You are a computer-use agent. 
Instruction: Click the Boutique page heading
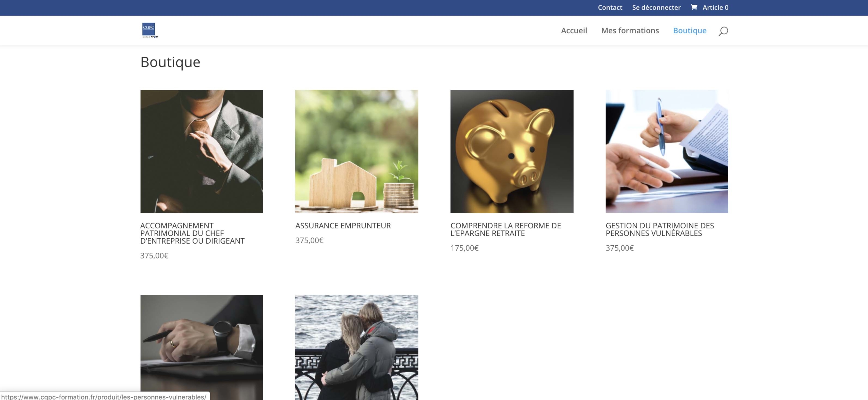tap(170, 62)
